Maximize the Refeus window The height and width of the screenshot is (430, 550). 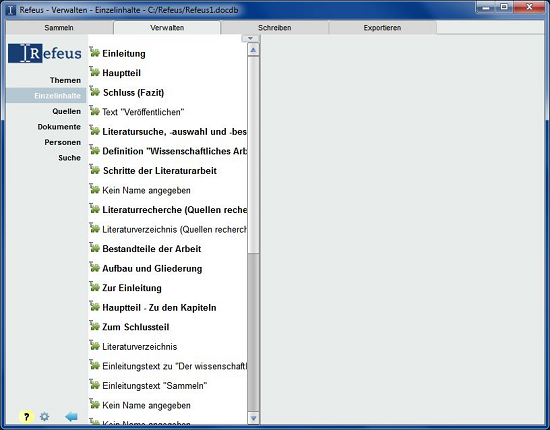[x=504, y=7]
